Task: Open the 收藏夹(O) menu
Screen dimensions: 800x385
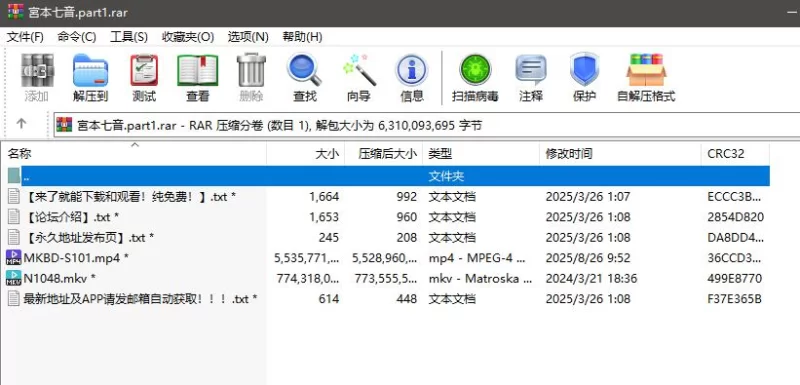Action: pos(188,37)
